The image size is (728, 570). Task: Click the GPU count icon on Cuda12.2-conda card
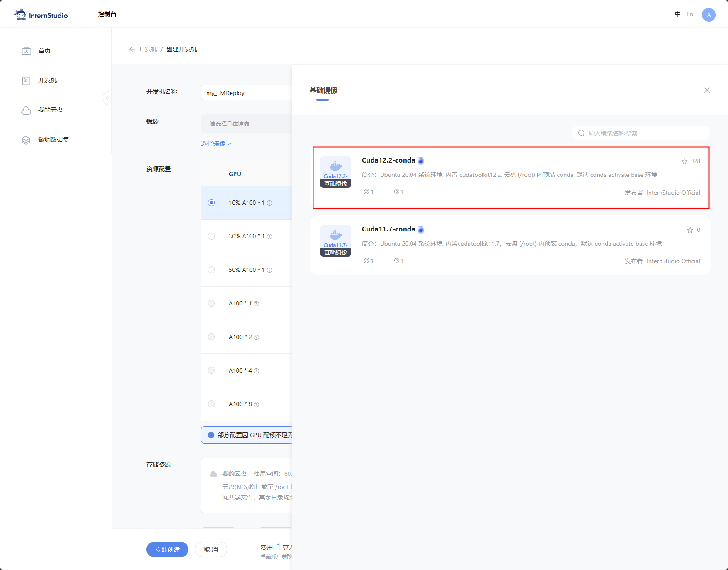(x=366, y=191)
